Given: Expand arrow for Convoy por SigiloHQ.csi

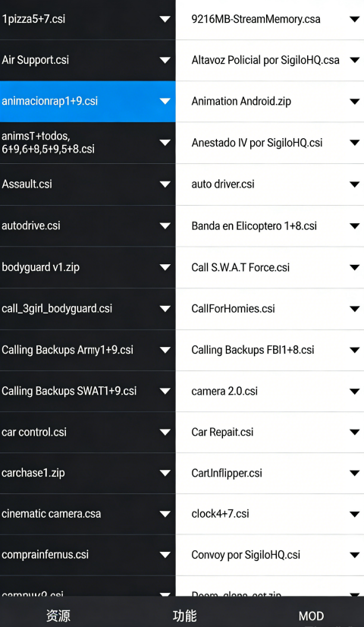Looking at the screenshot, I should click(x=354, y=555).
